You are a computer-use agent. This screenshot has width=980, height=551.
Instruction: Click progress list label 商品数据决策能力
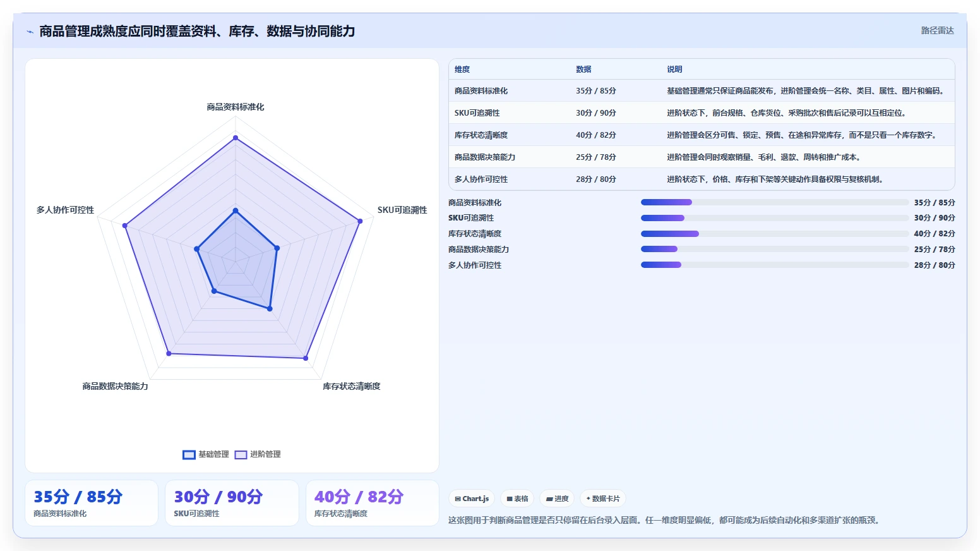(479, 250)
